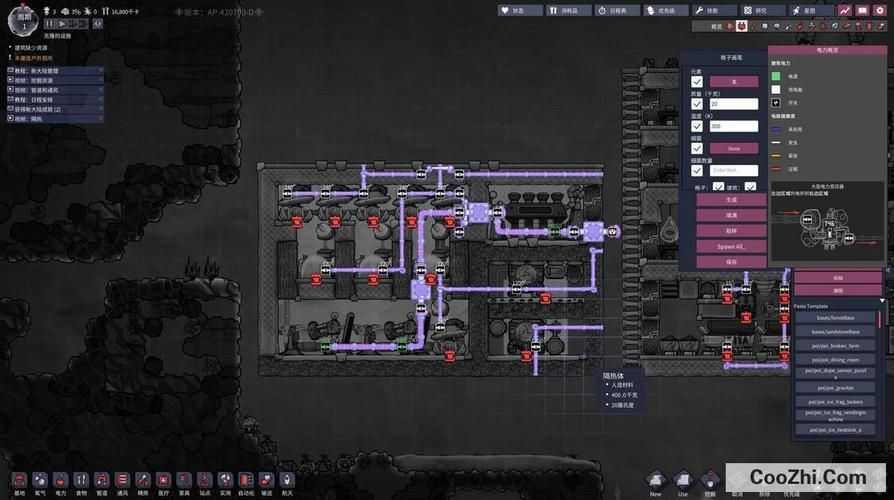
Task: Open the Automation (自动化) build category
Action: tap(246, 481)
